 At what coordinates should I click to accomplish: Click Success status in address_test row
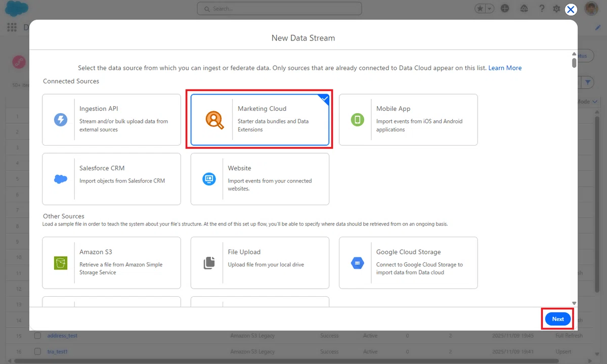[329, 336]
